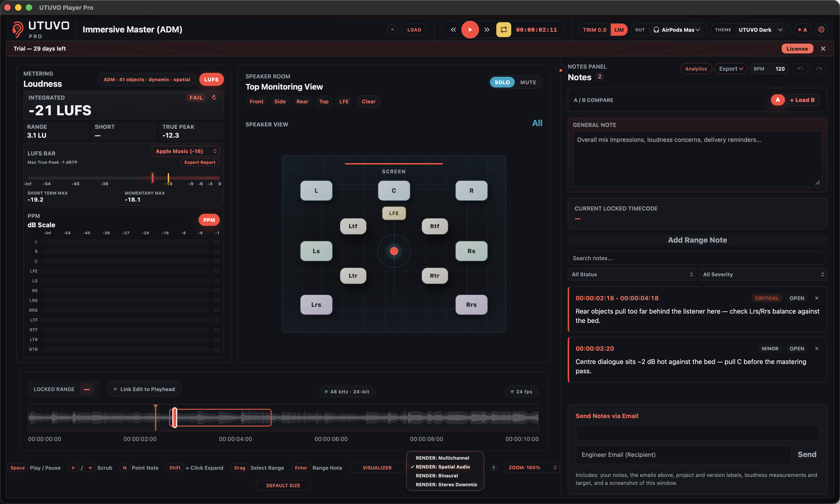This screenshot has width=840, height=504.
Task: Click into the General Note text area
Action: [697, 159]
